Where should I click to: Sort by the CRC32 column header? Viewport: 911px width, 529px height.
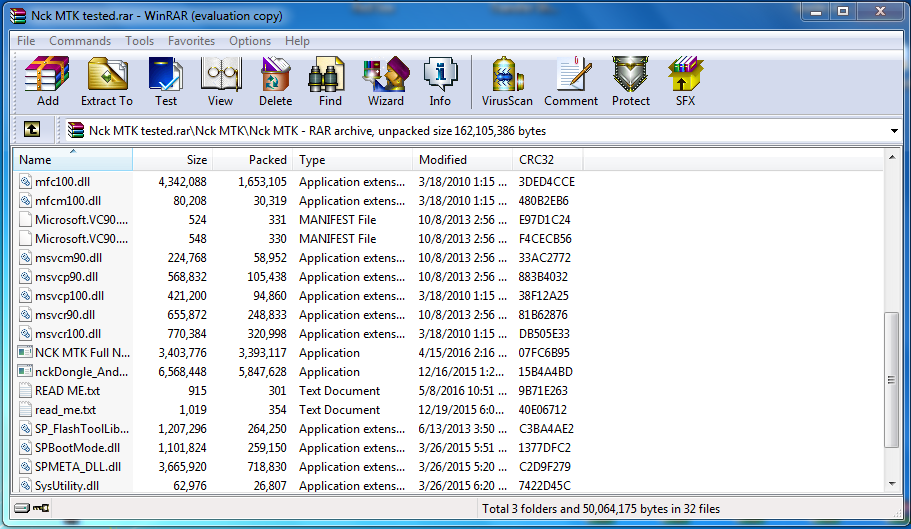(548, 160)
